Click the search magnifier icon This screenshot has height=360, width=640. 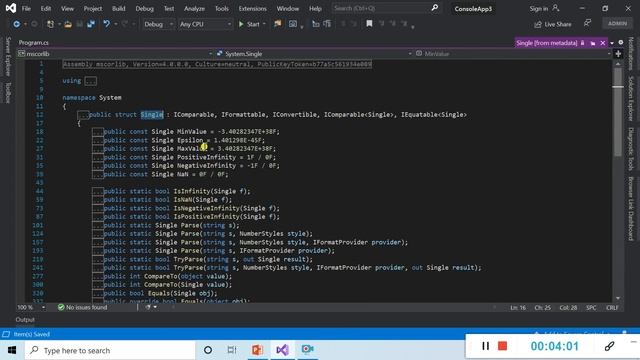435,8
